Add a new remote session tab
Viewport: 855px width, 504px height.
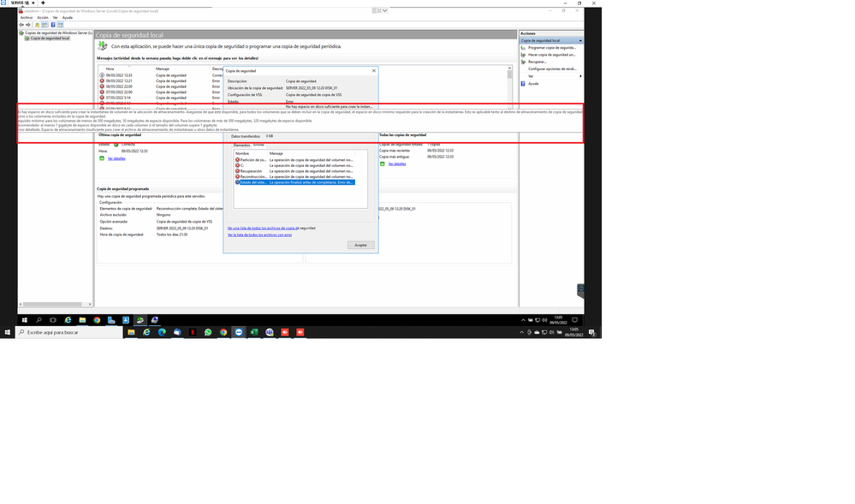pyautogui.click(x=43, y=3)
